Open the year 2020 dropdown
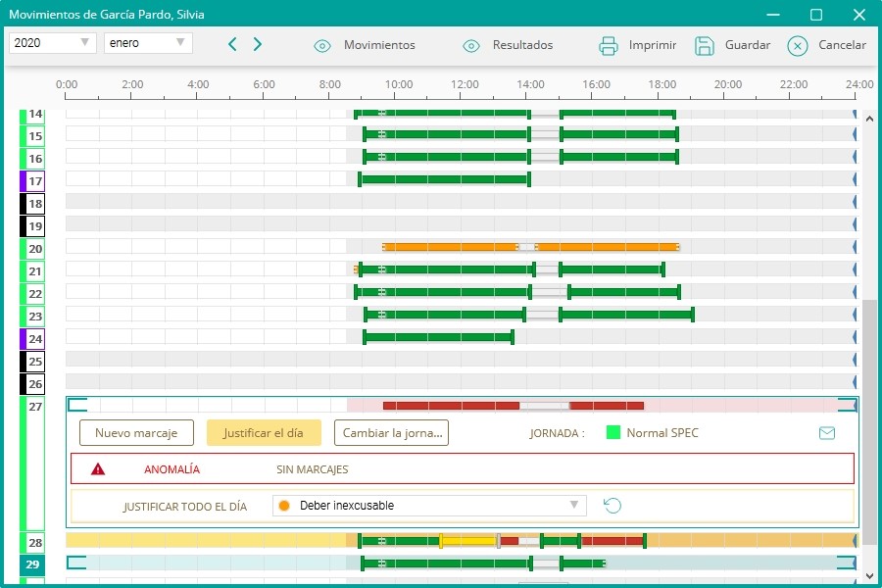This screenshot has width=882, height=588. 52,43
